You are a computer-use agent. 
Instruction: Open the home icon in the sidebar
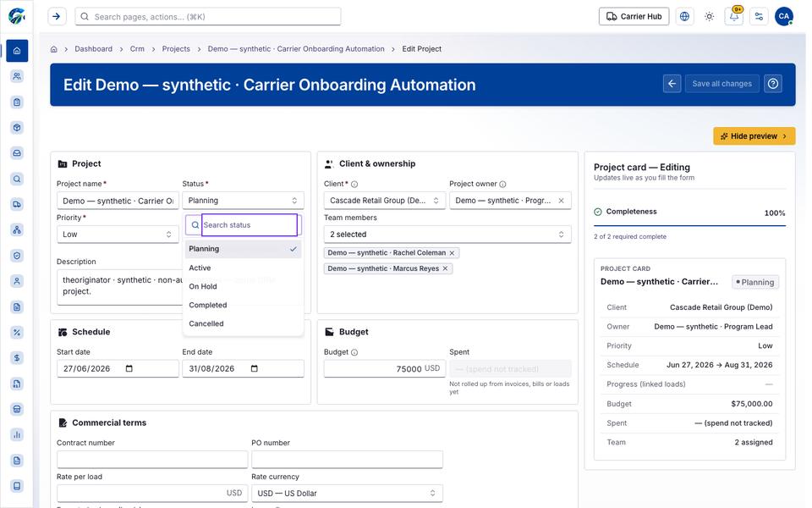[x=17, y=51]
